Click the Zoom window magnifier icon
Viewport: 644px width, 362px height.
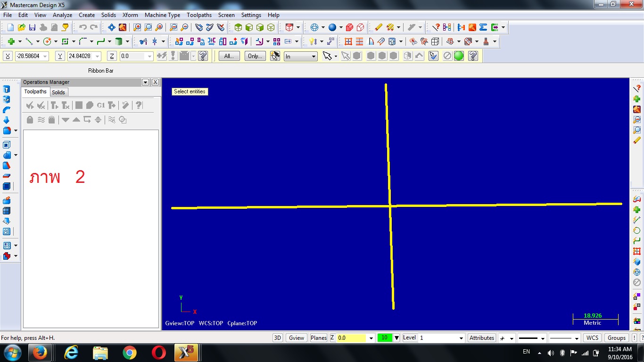[137, 27]
